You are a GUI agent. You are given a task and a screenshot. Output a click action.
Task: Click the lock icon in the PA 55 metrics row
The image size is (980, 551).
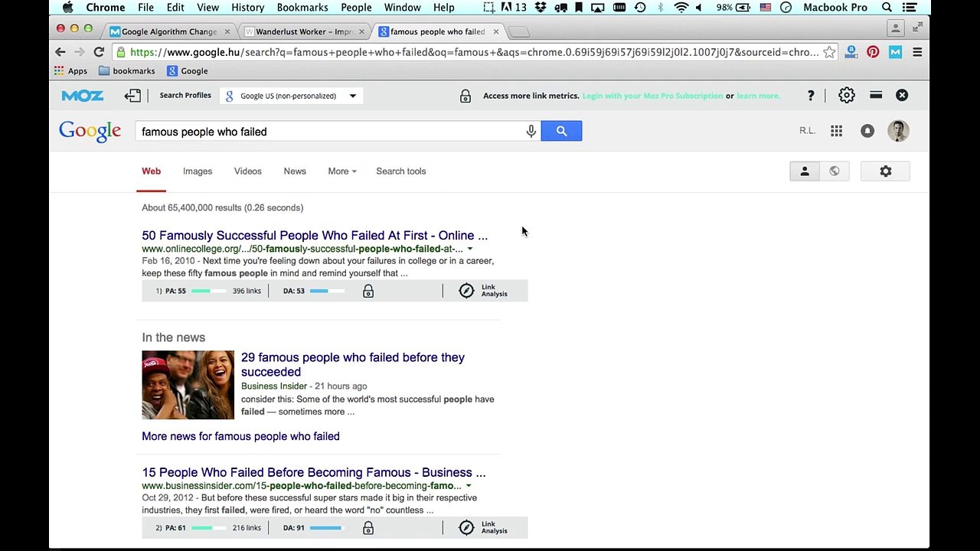pyautogui.click(x=368, y=291)
